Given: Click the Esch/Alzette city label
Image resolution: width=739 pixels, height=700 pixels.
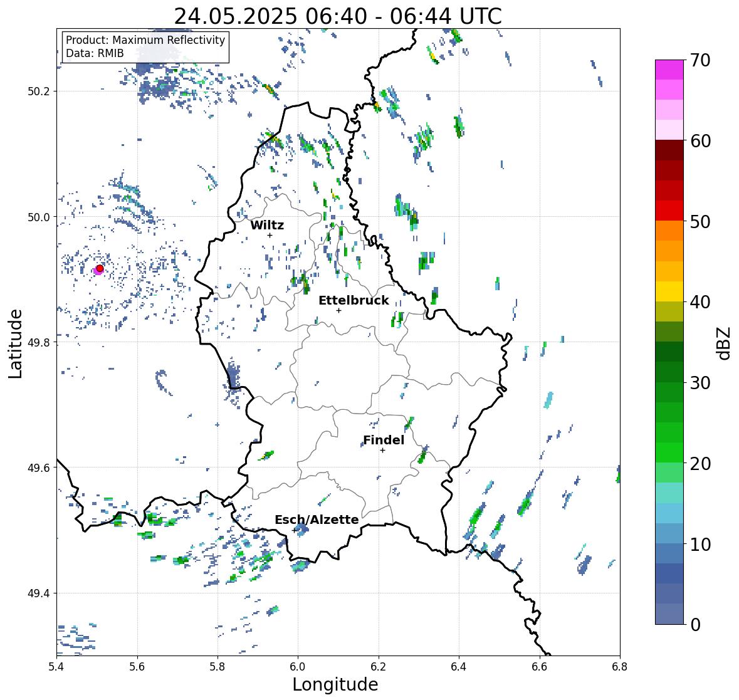Looking at the screenshot, I should point(317,520).
